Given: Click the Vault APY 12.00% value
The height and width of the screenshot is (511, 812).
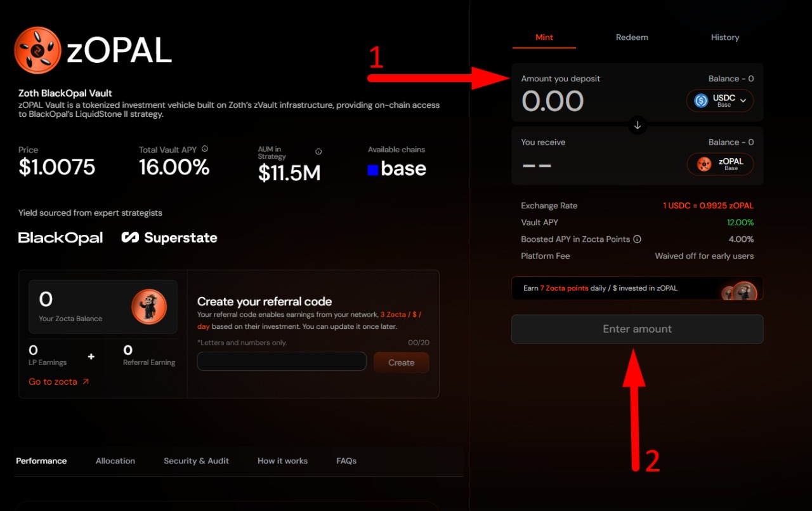Looking at the screenshot, I should pyautogui.click(x=740, y=223).
